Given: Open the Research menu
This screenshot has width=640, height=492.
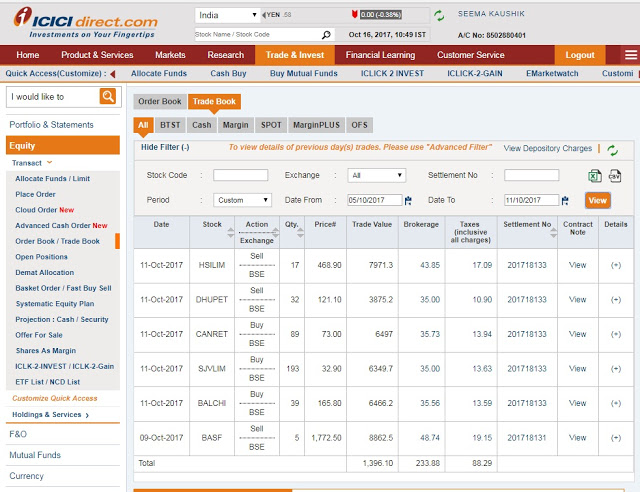Looking at the screenshot, I should pyautogui.click(x=225, y=55).
